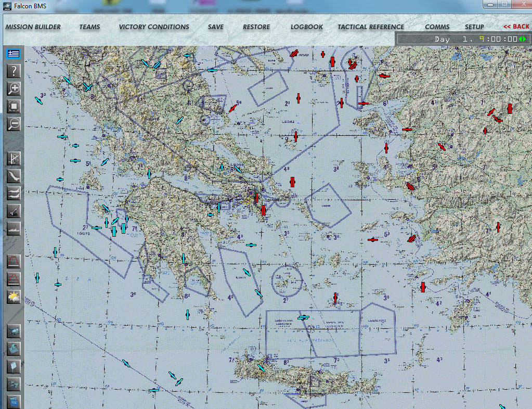The image size is (532, 409).
Task: Click the upper red flight profile icon
Action: pyautogui.click(x=14, y=261)
